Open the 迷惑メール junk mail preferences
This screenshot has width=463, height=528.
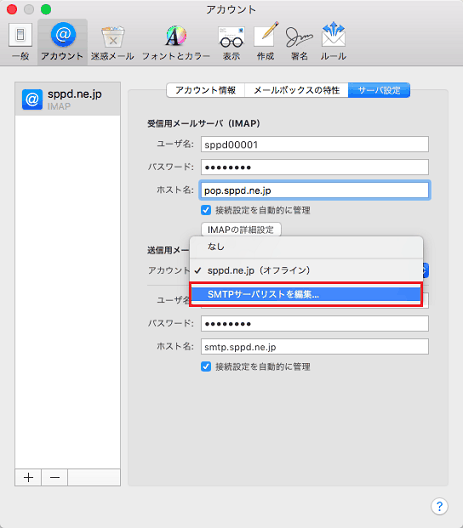(x=113, y=41)
